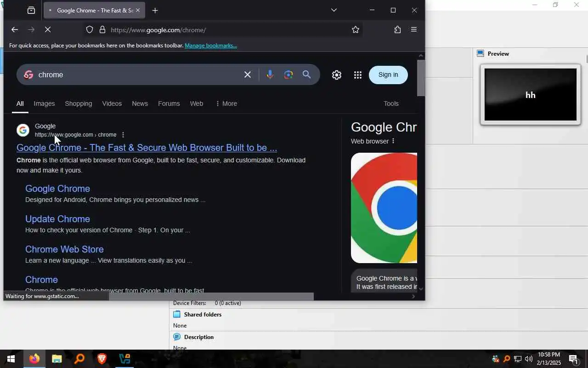The width and height of the screenshot is (588, 368).
Task: Open the Update Chrome sitelink
Action: (57, 219)
